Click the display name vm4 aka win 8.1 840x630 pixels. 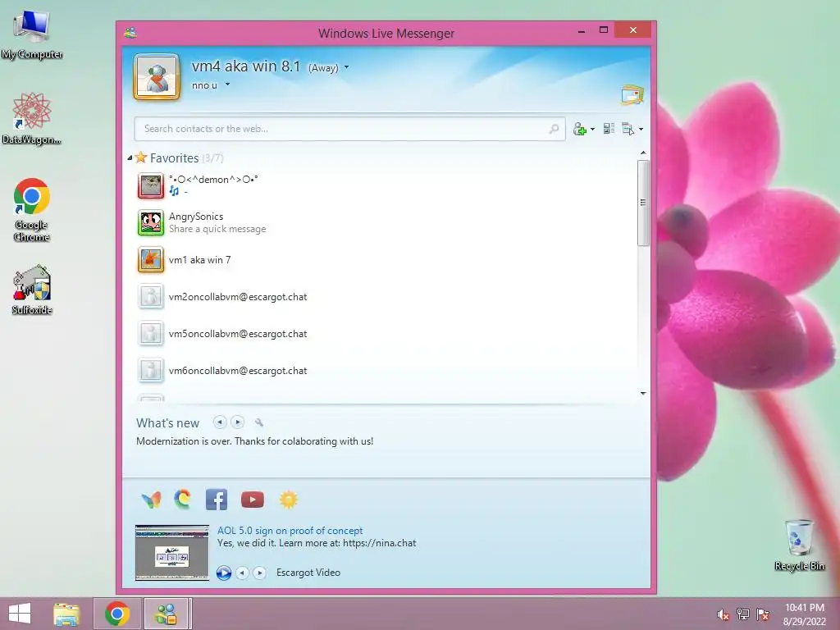246,66
